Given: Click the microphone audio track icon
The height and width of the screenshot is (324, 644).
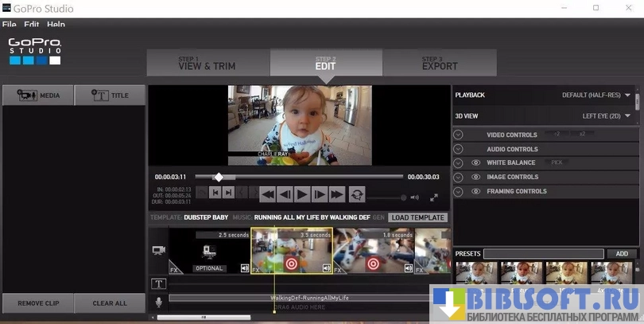Looking at the screenshot, I should click(x=158, y=301).
